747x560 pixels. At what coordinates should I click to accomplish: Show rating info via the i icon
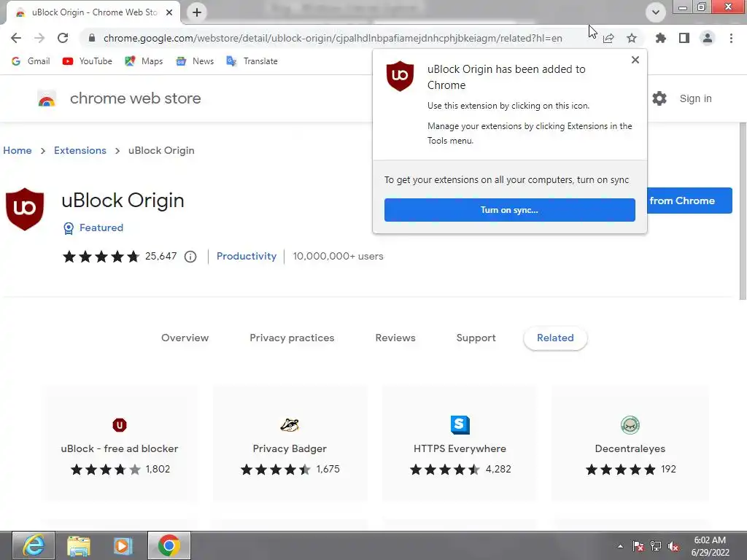(190, 257)
